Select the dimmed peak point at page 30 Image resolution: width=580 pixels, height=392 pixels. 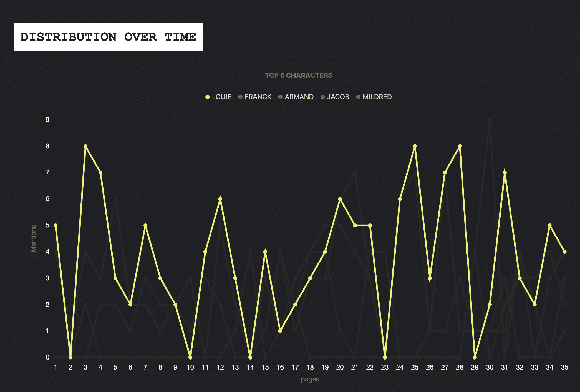(x=490, y=120)
